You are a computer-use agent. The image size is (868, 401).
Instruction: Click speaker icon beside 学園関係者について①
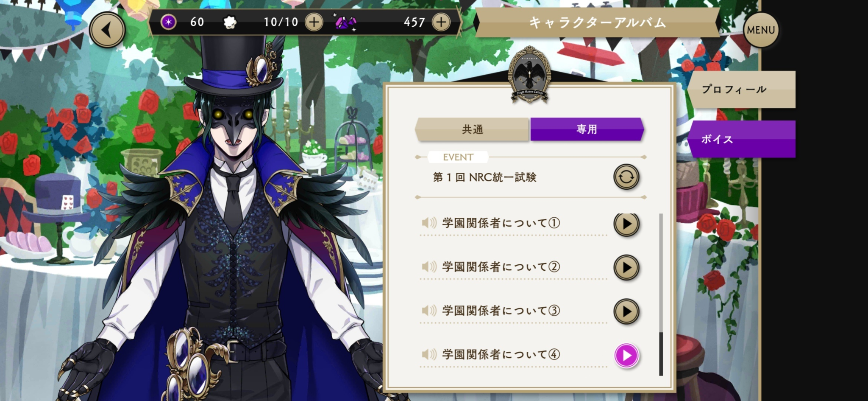pyautogui.click(x=428, y=223)
